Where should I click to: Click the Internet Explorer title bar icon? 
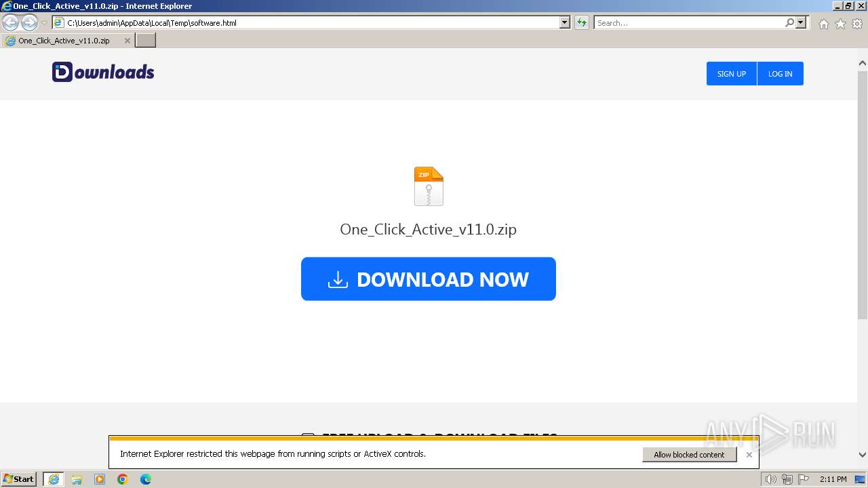tap(6, 6)
